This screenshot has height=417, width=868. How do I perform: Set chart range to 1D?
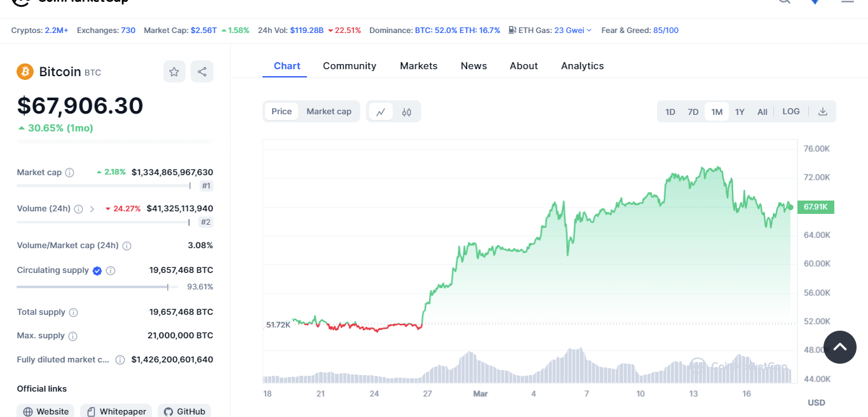coord(670,112)
